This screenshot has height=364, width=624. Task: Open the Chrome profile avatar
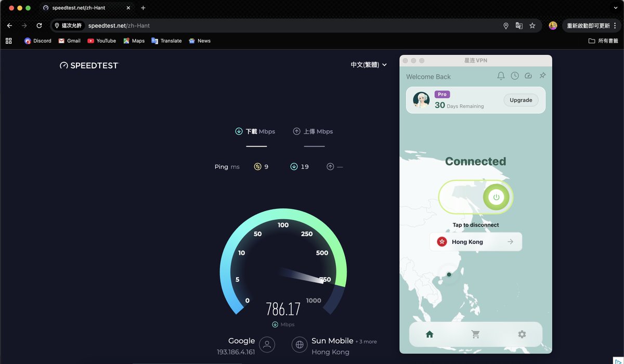(553, 25)
